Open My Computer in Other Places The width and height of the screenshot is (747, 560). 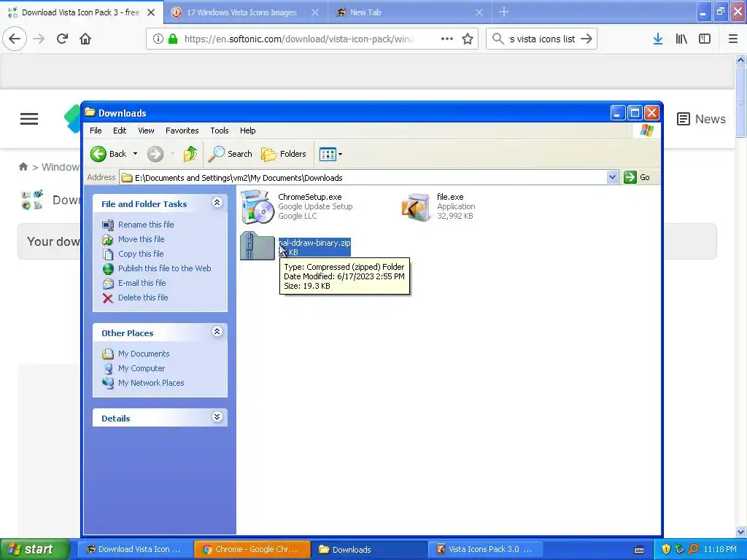141,368
